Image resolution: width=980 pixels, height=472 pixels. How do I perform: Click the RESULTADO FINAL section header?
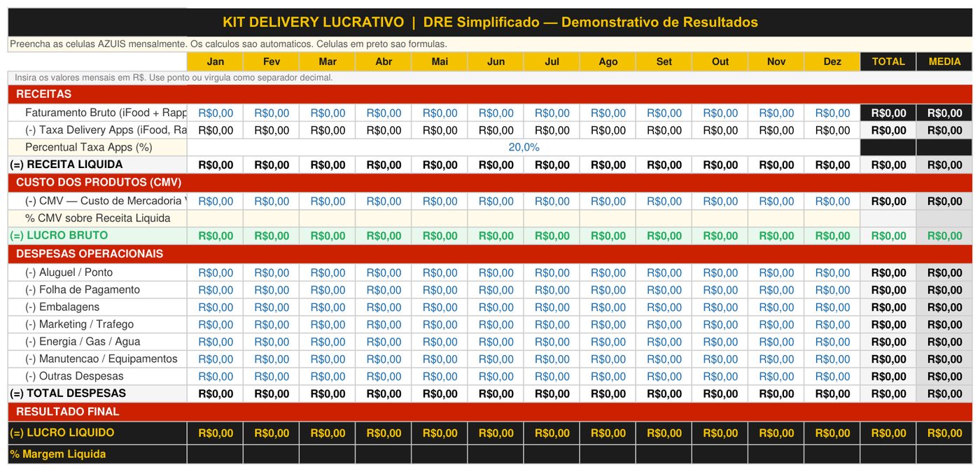[x=490, y=412]
